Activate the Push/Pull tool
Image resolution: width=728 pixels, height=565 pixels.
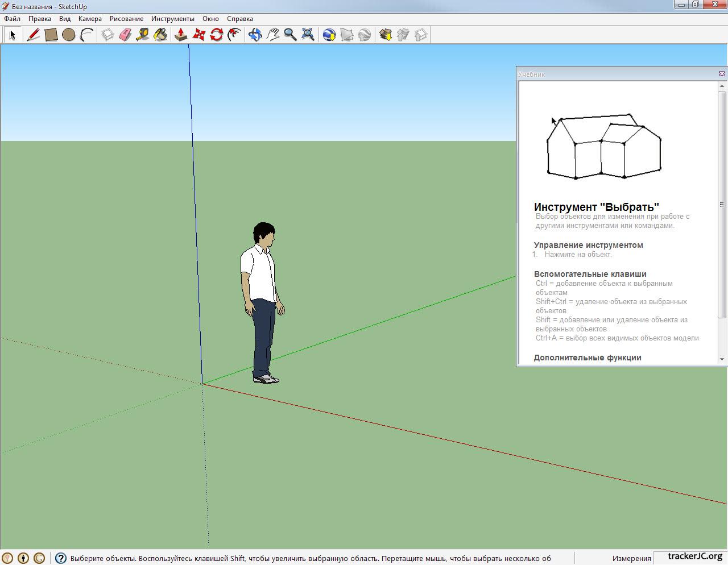181,35
